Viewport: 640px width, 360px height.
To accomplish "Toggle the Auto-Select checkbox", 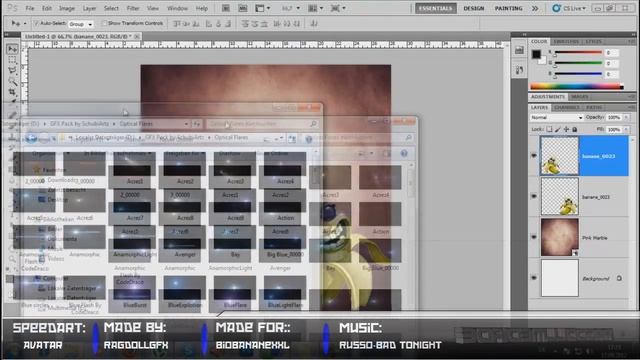I will pos(36,24).
